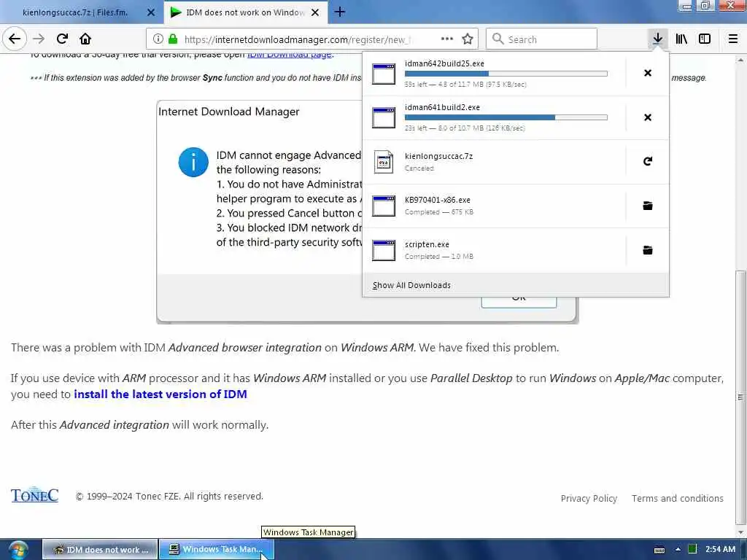Click the idman641build2.exe progress bar
747x560 pixels.
coord(506,117)
